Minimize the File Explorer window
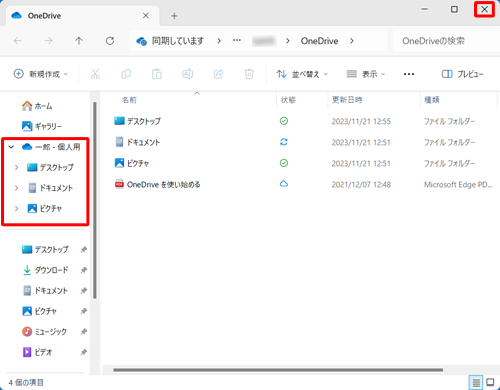Viewport: 500px width, 390px height. click(425, 9)
